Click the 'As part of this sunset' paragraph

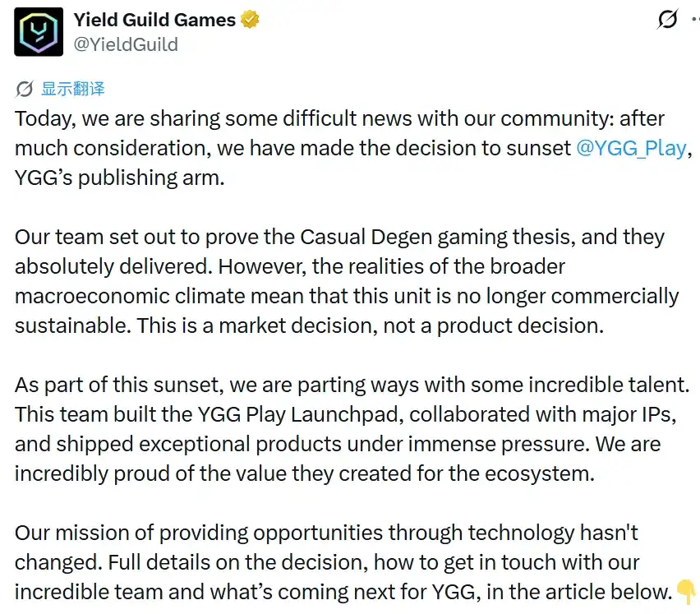[352, 429]
